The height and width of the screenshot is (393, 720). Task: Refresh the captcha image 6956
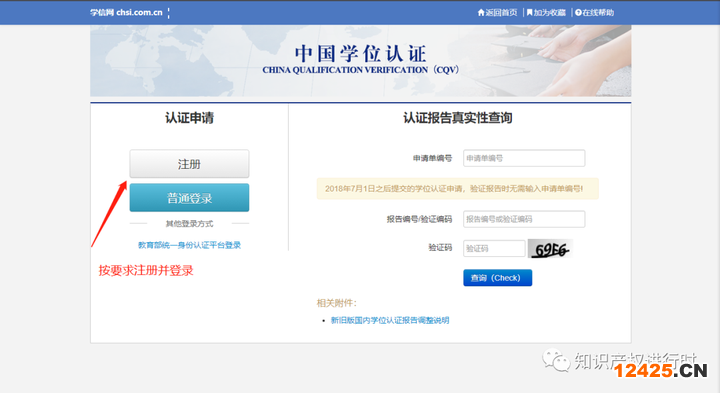point(550,248)
